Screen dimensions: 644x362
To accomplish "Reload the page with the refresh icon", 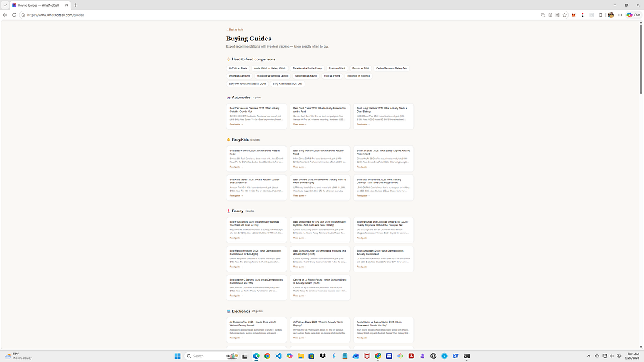I will pos(14,15).
